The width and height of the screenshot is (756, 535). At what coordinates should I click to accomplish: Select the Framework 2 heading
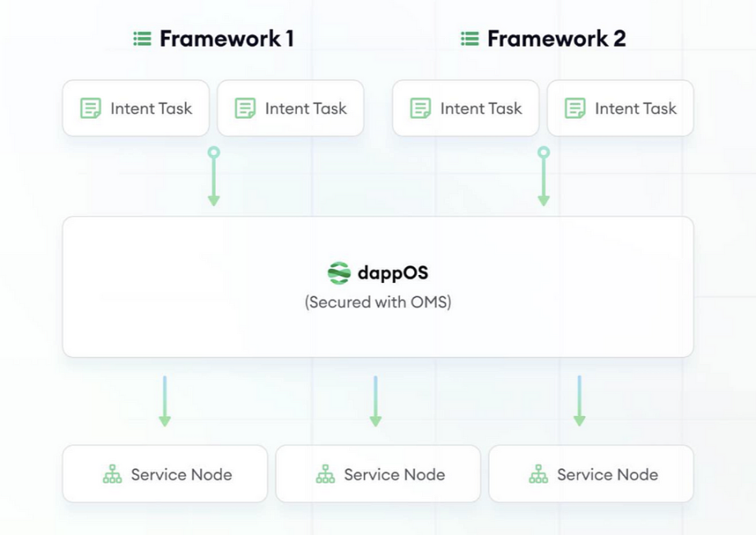(557, 39)
